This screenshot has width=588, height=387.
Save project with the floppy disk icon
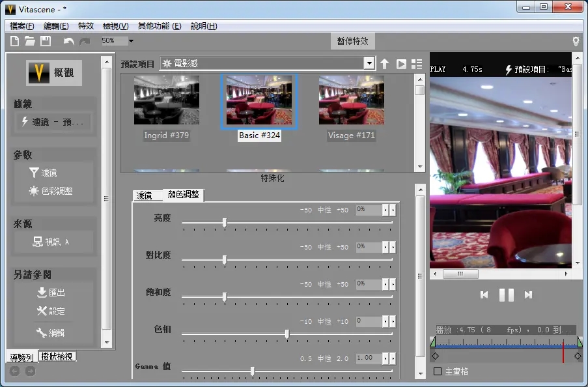tap(46, 41)
